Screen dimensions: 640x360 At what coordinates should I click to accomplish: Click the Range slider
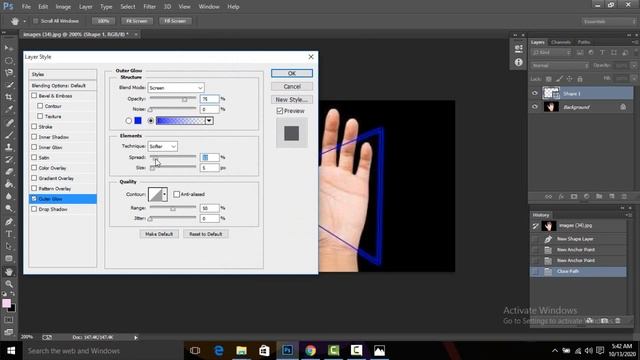coord(173,208)
